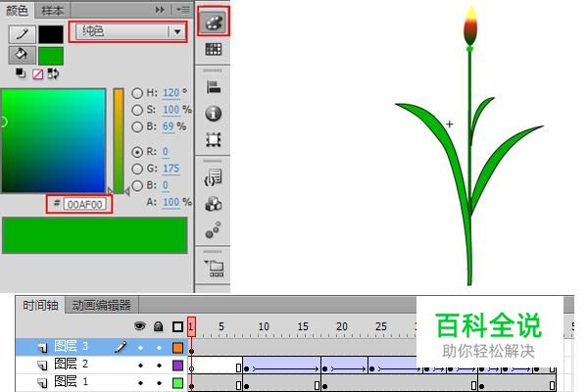Image resolution: width=588 pixels, height=392 pixels.
Task: Select the fill color paint bucket icon
Action: [23, 55]
